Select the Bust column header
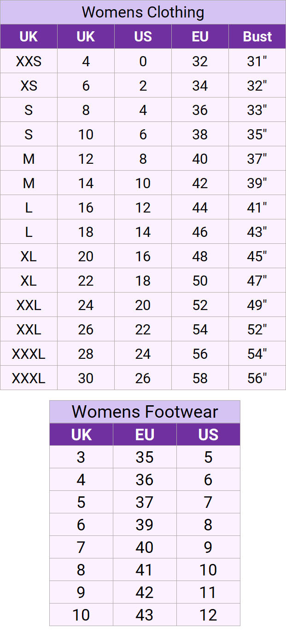 257,36
